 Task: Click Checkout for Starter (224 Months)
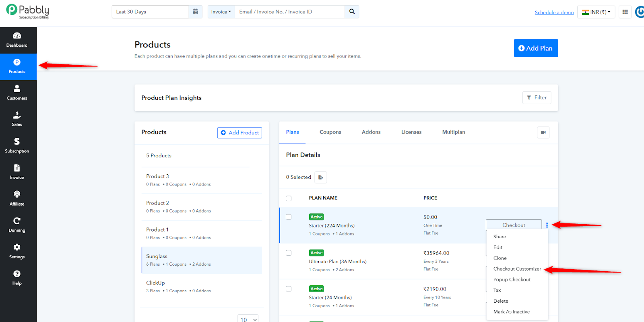point(514,225)
